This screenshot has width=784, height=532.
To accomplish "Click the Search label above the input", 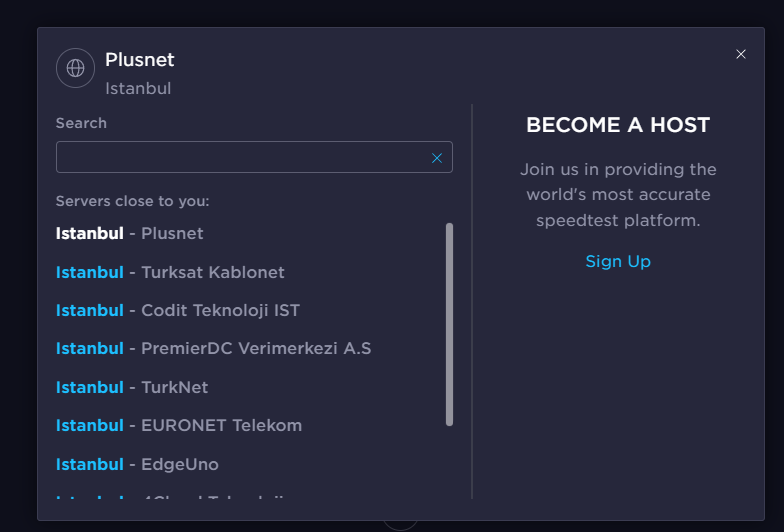I will [x=81, y=124].
